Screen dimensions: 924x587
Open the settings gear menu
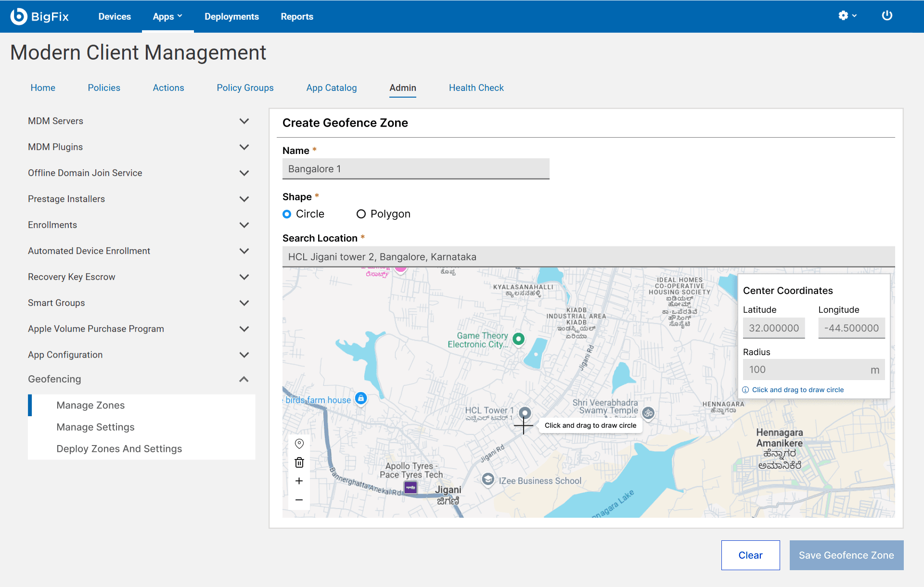(847, 15)
